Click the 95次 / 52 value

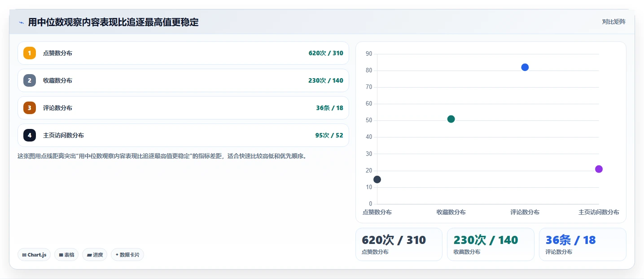coord(329,135)
